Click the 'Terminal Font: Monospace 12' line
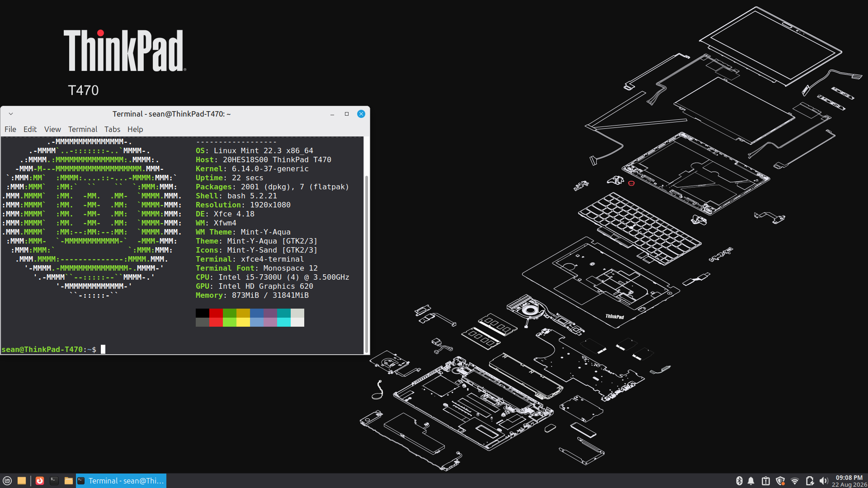This screenshot has height=488, width=868. (257, 268)
